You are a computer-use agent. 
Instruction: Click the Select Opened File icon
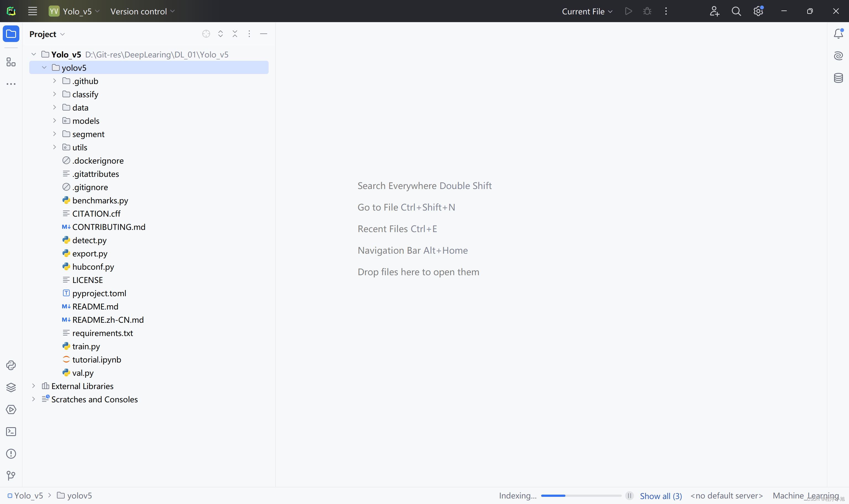tap(206, 34)
